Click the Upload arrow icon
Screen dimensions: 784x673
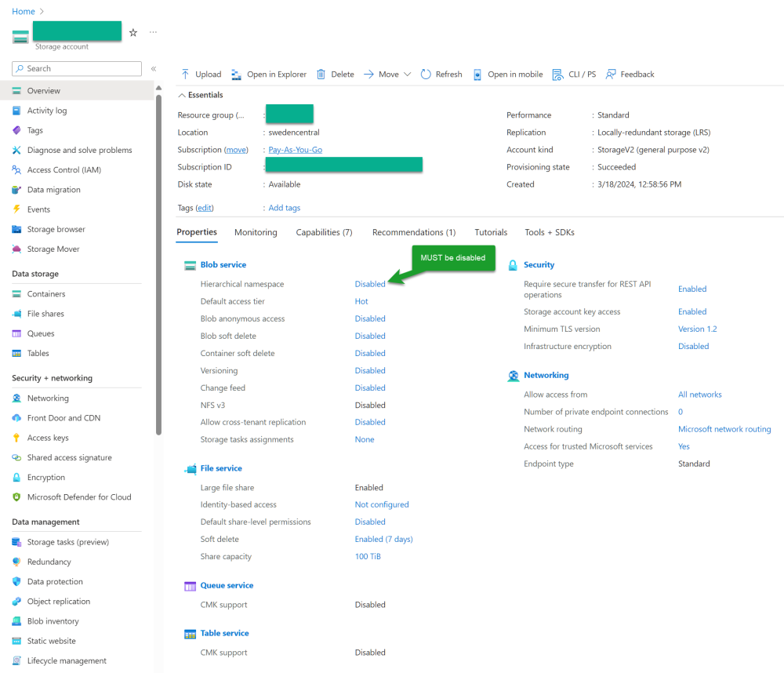(x=186, y=75)
